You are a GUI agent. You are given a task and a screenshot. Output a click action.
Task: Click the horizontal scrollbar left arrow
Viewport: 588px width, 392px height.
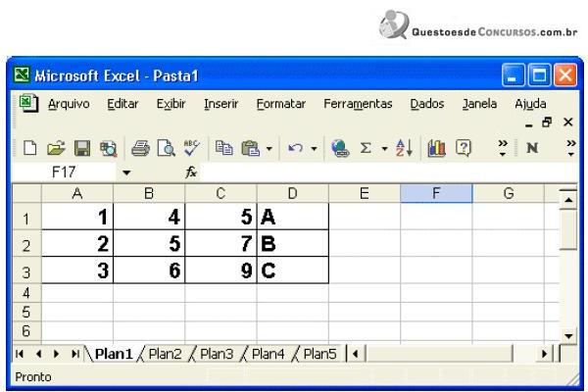pos(356,354)
